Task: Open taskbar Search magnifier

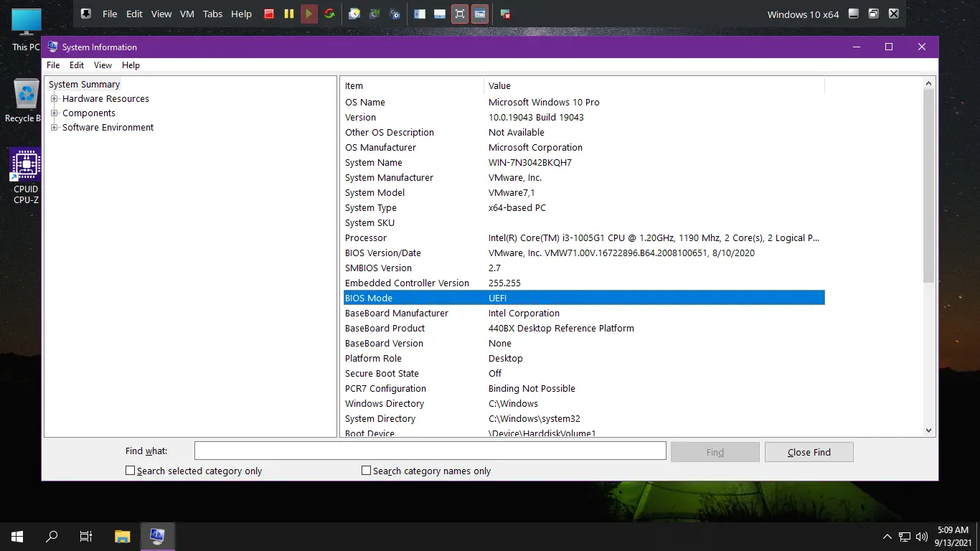Action: pos(52,536)
